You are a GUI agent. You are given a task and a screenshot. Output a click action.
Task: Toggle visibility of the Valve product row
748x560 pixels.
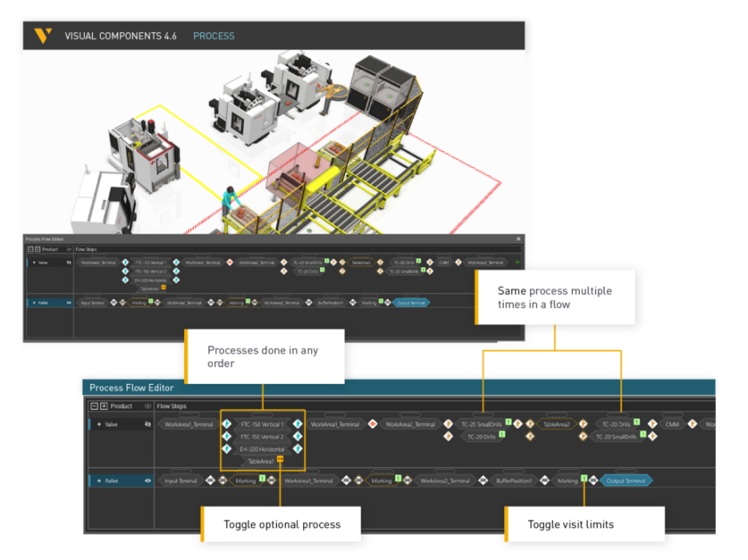147,424
